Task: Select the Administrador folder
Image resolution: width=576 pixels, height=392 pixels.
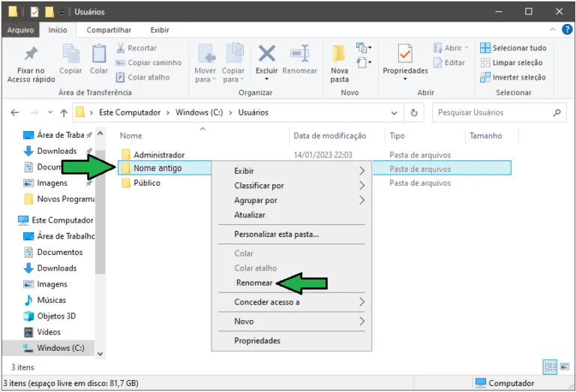Action: coord(159,155)
